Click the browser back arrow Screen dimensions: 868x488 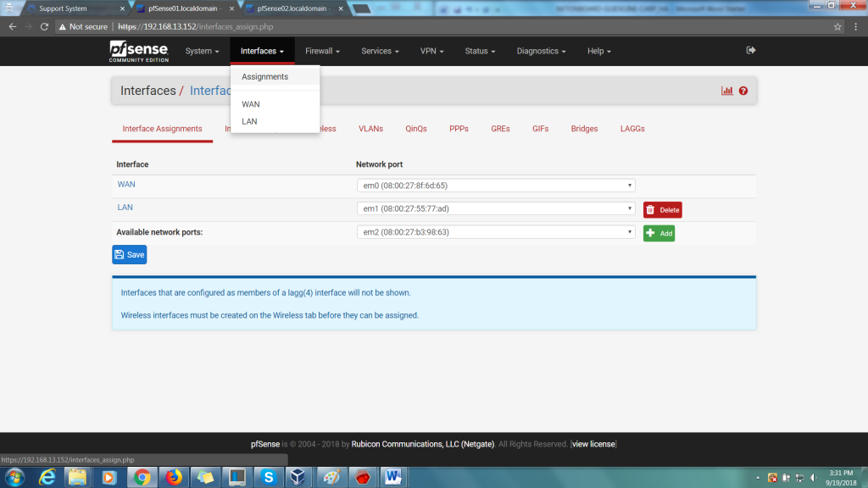(x=11, y=26)
